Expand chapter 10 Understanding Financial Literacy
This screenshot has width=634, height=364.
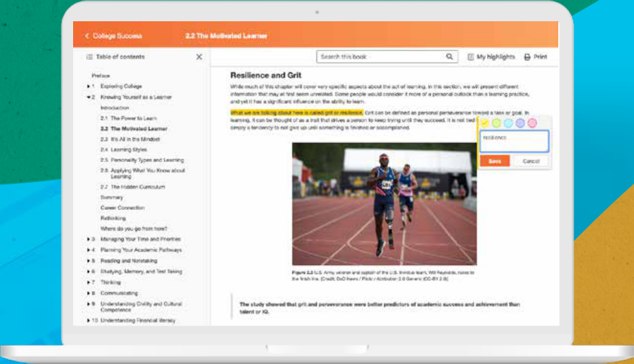point(88,320)
